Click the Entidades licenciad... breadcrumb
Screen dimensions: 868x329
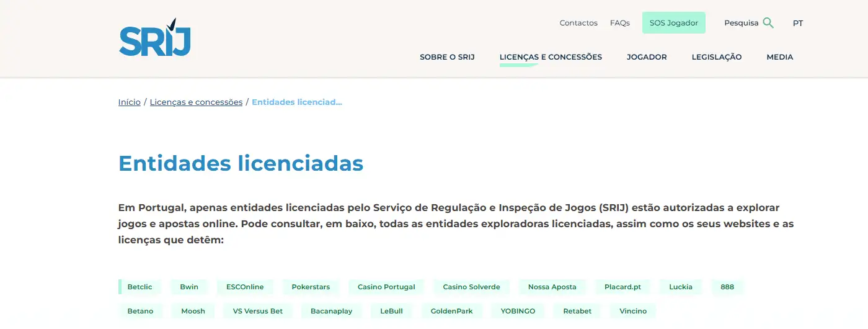[x=297, y=102]
